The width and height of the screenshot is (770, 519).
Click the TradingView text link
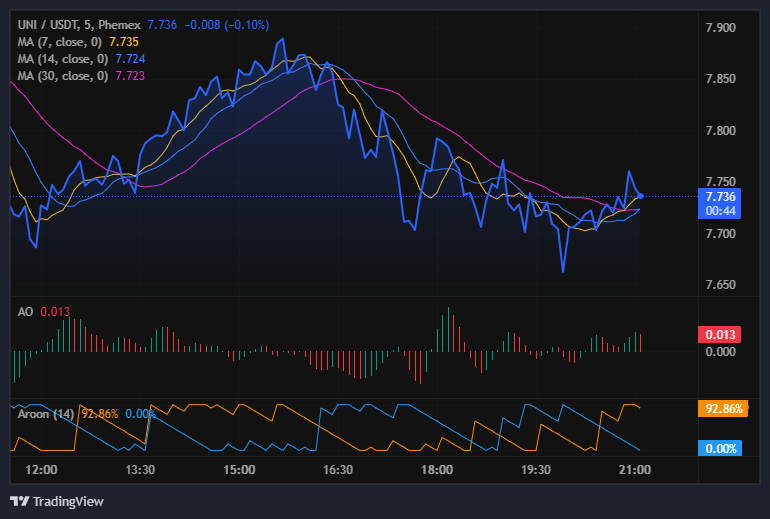[68, 501]
